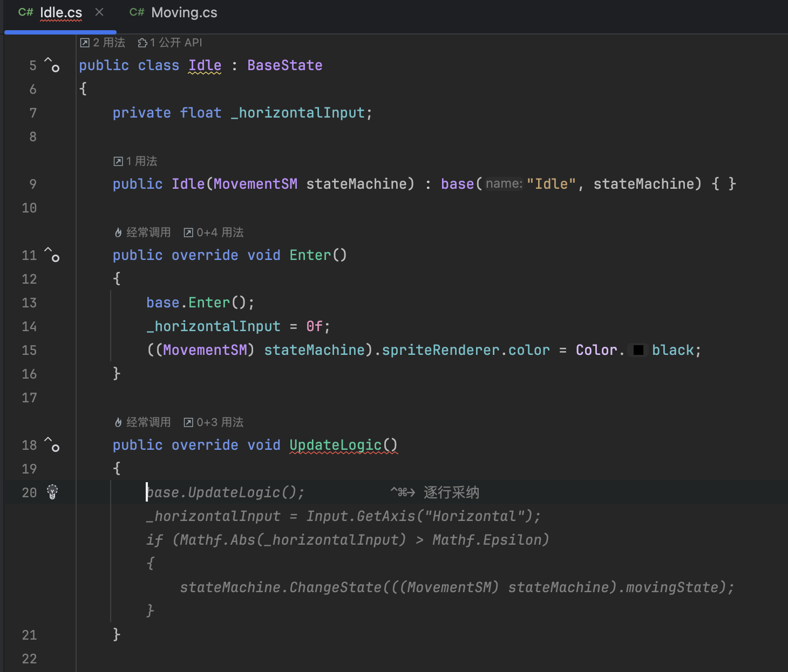Image resolution: width=788 pixels, height=672 pixels.
Task: Open the '2 用法' usages hint above class Idle
Action: [x=103, y=43]
